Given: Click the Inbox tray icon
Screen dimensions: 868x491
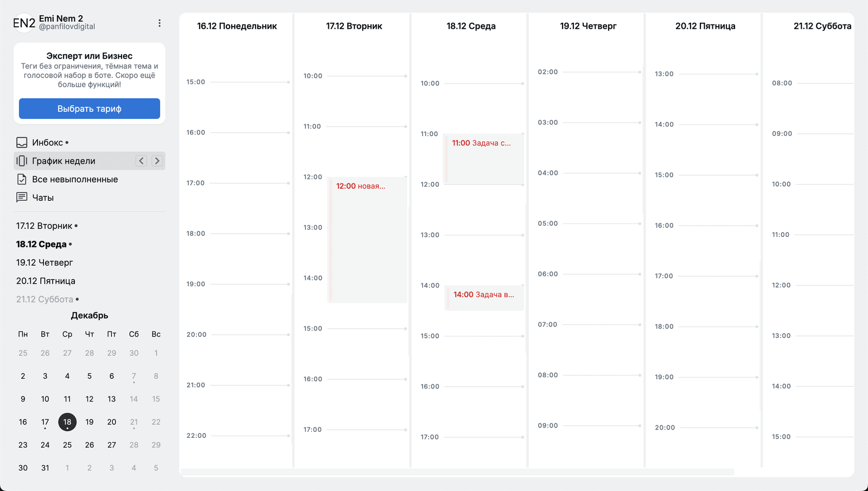Looking at the screenshot, I should (x=22, y=143).
